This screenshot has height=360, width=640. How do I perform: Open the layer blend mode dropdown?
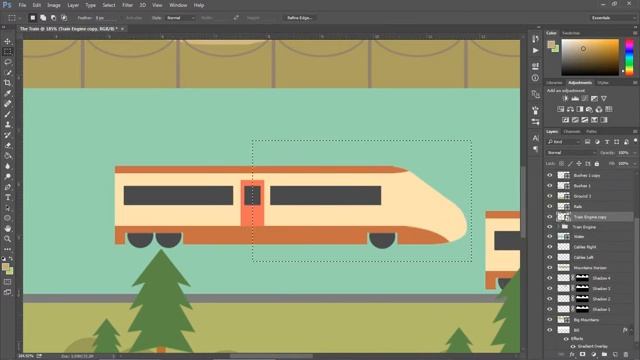click(x=571, y=153)
